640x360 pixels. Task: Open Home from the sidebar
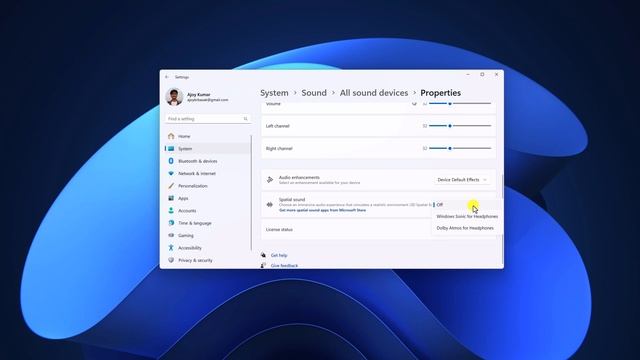coord(208,136)
